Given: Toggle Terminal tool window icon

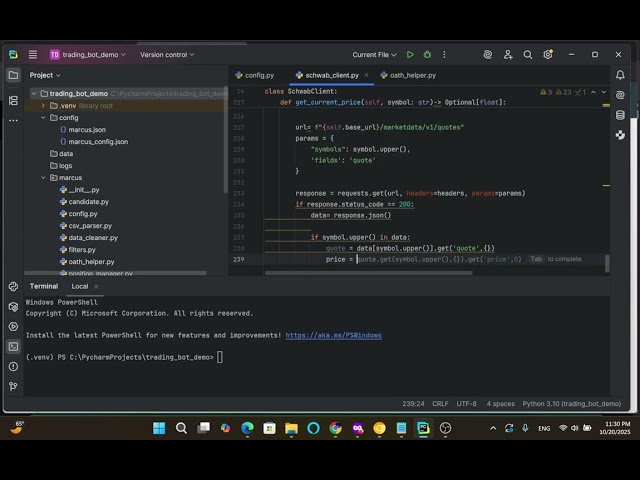Looking at the screenshot, I should 13,347.
